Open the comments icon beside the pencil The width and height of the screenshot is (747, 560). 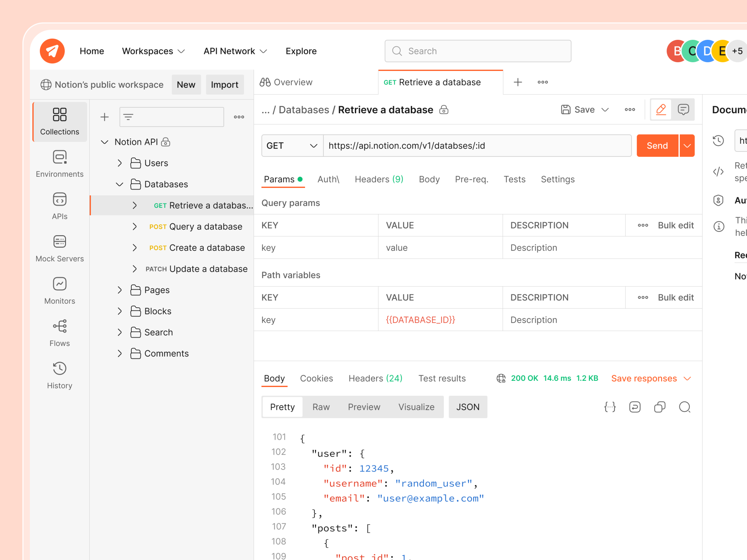(684, 109)
